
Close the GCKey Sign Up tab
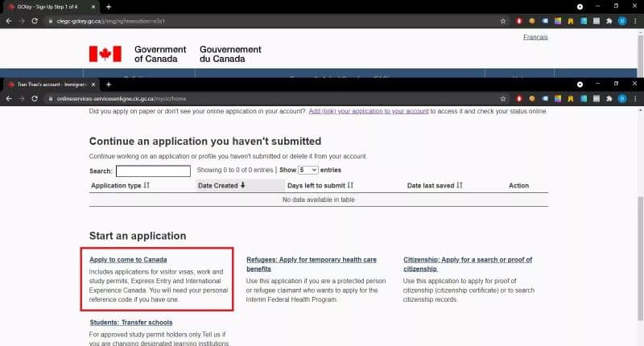(93, 7)
